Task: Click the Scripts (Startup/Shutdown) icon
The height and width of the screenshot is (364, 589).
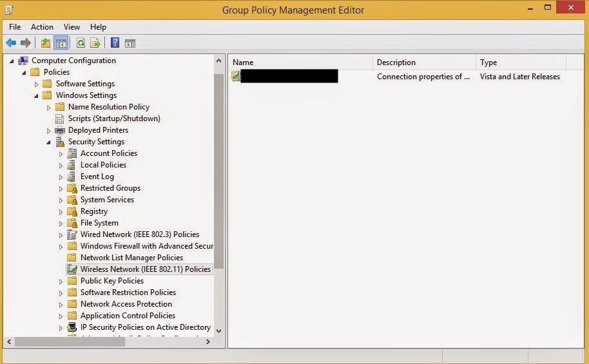Action: 60,119
